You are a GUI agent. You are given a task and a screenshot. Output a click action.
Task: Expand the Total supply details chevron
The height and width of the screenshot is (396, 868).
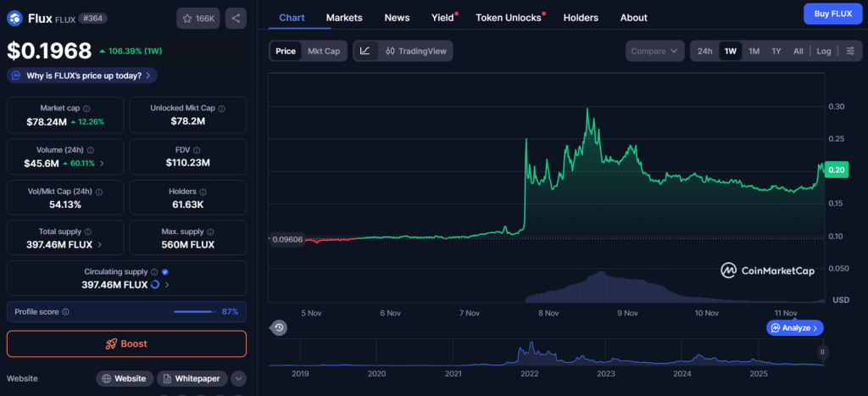[101, 245]
